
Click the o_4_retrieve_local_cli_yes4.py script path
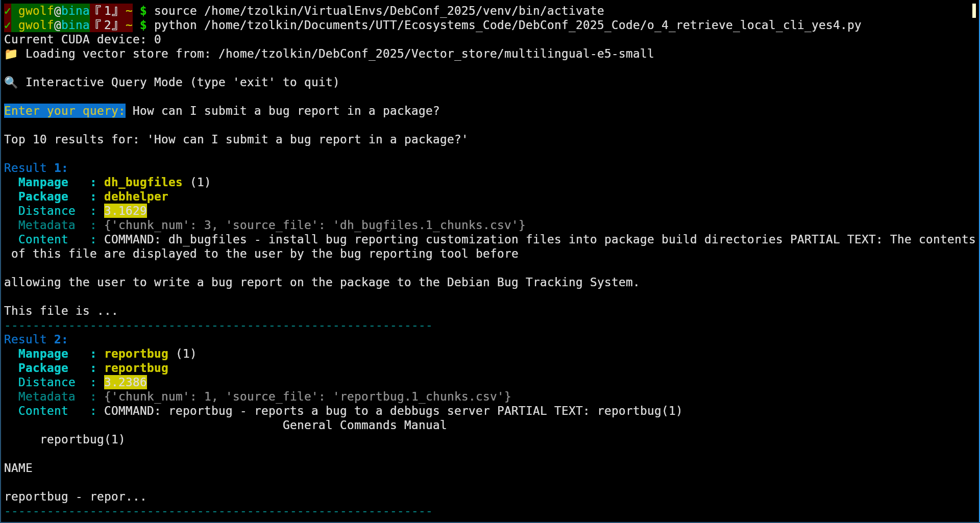pyautogui.click(x=533, y=25)
